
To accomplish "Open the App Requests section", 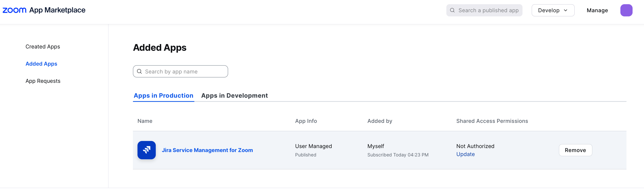I will coord(43,81).
